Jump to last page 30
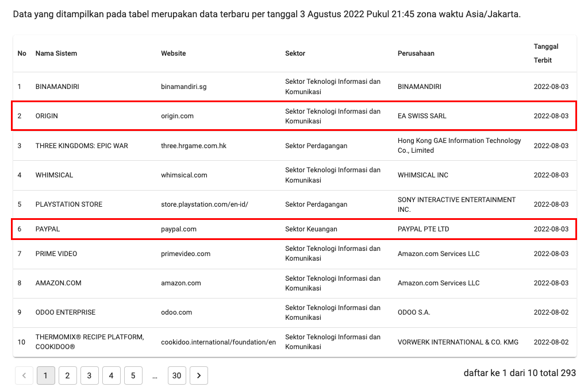 pos(176,375)
